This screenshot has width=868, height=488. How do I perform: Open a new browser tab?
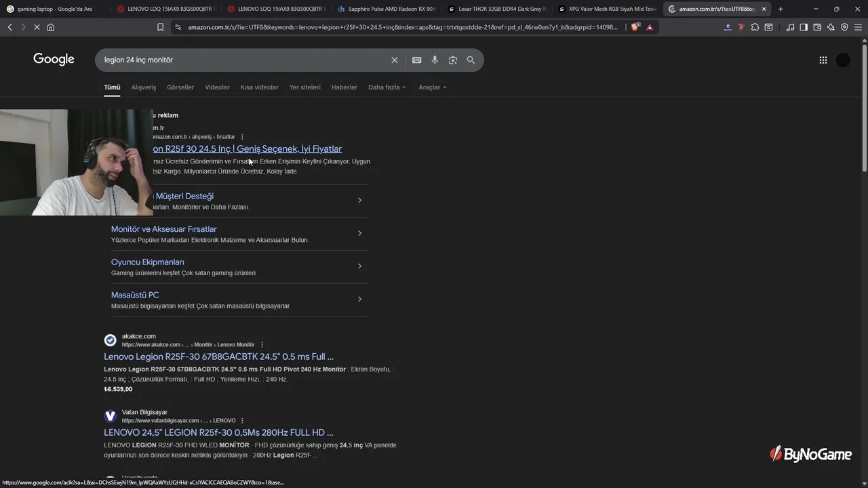(781, 9)
